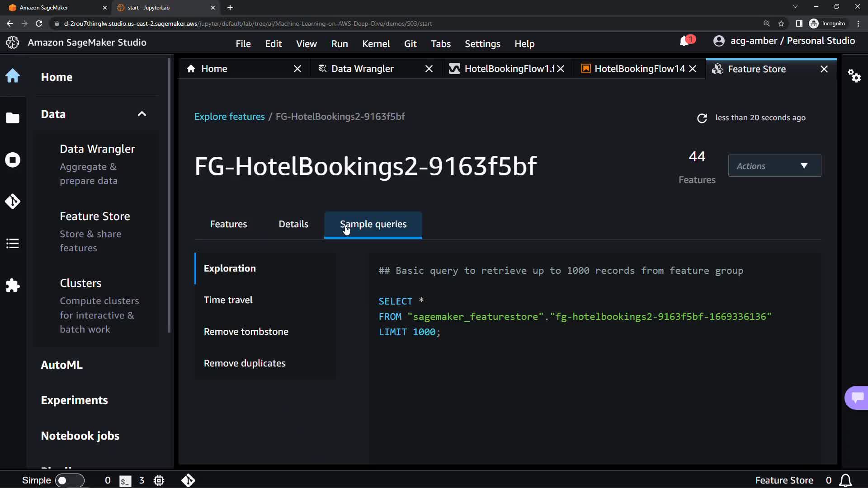Click the notification bell with badge
The image size is (868, 488).
click(x=685, y=41)
